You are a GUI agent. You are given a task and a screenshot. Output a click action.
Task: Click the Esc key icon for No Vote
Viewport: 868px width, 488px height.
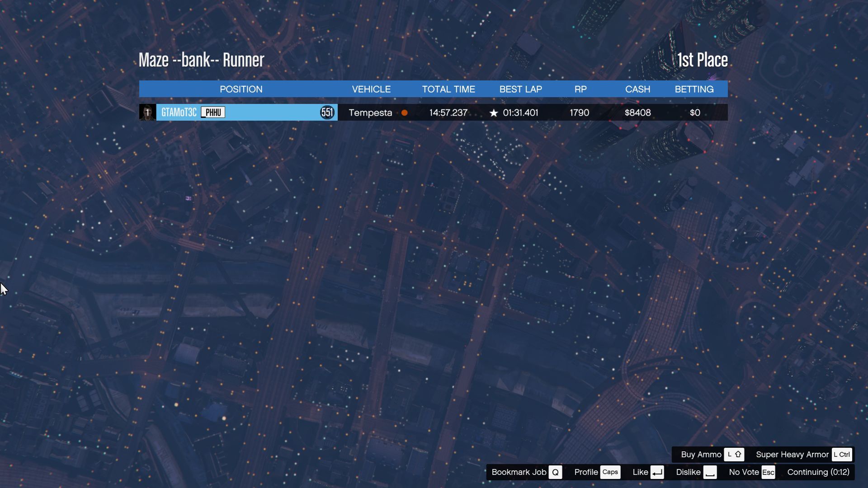click(x=769, y=472)
